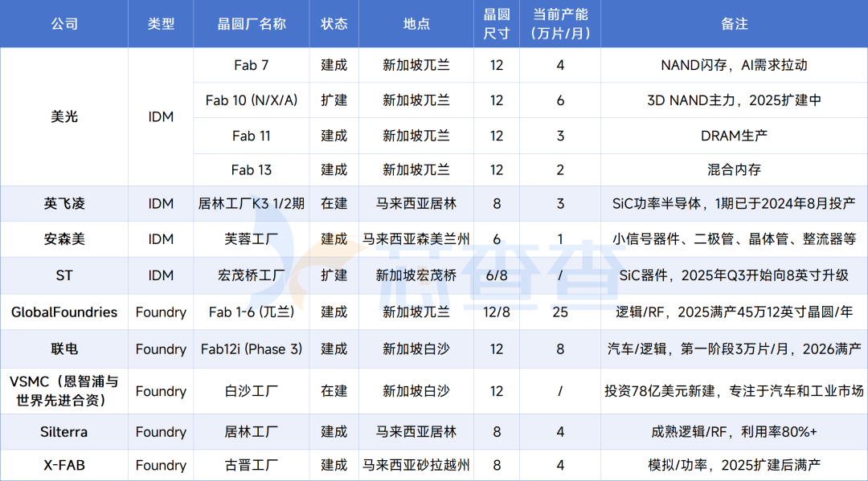Image resolution: width=868 pixels, height=481 pixels.
Task: Select the 宏茂桥工厂 cell
Action: tap(252, 275)
